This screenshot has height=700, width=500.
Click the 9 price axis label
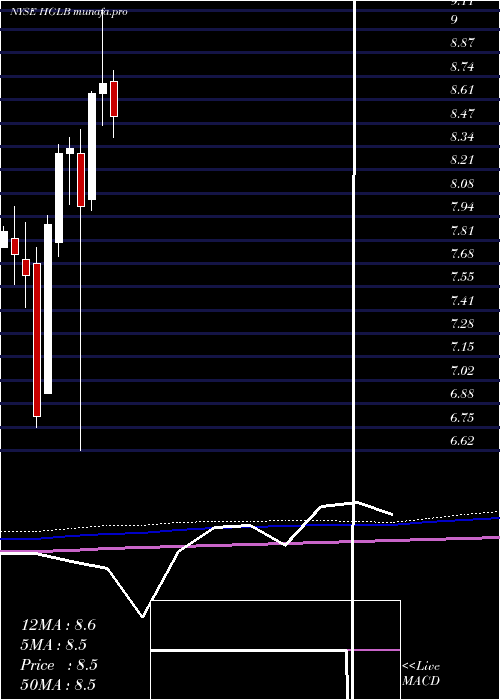454,20
